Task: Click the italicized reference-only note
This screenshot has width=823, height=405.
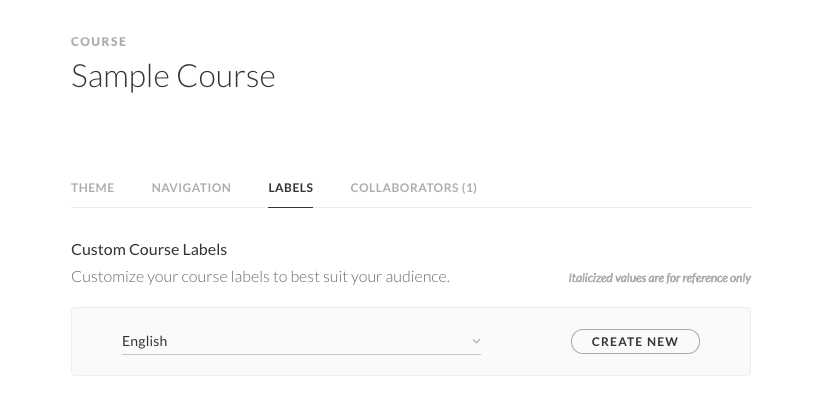Action: click(659, 278)
